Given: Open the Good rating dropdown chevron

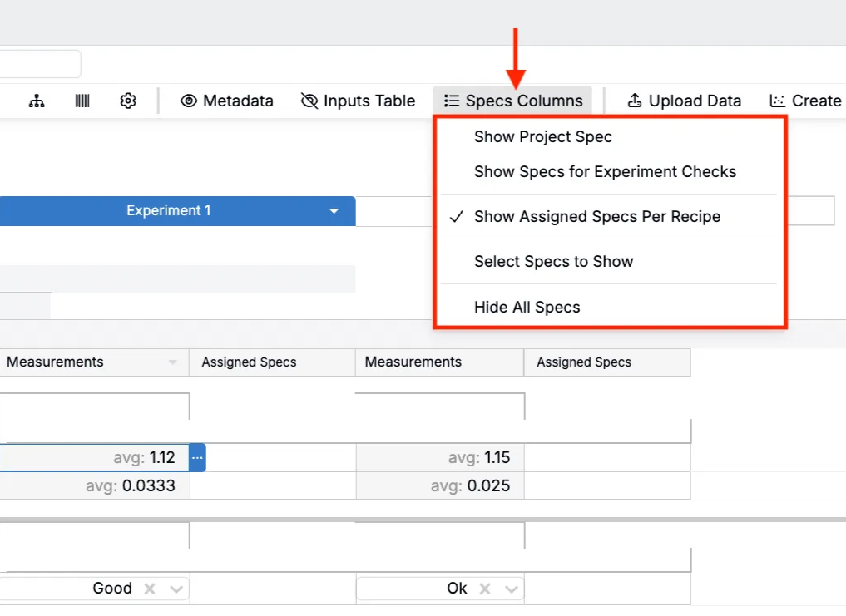Looking at the screenshot, I should pyautogui.click(x=176, y=589).
